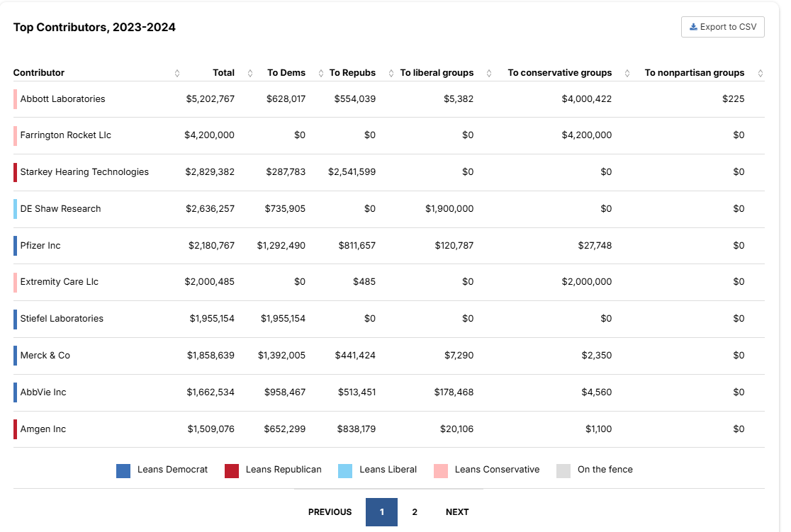Click the Leans Democrat legend swatch
This screenshot has width=791, height=532.
(123, 470)
